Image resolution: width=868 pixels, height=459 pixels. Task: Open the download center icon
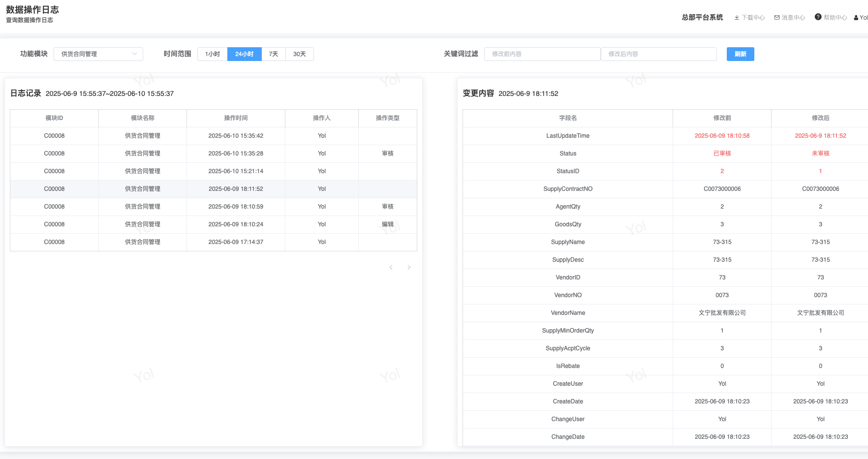tap(737, 18)
